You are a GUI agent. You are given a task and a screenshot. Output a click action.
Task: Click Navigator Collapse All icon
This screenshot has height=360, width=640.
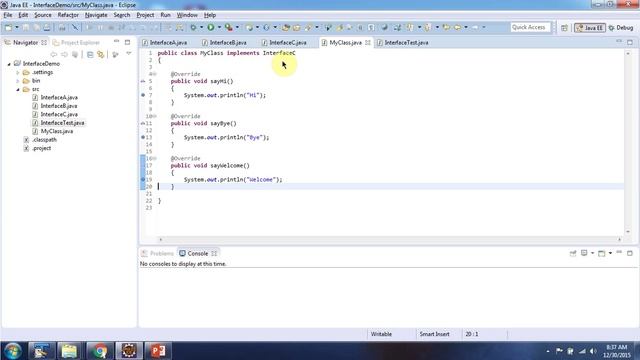(90, 55)
